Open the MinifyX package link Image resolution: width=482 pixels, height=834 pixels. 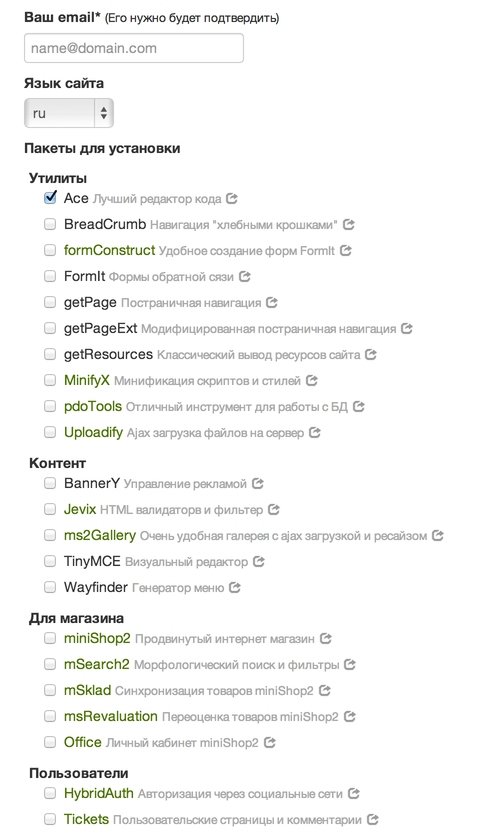tap(87, 380)
